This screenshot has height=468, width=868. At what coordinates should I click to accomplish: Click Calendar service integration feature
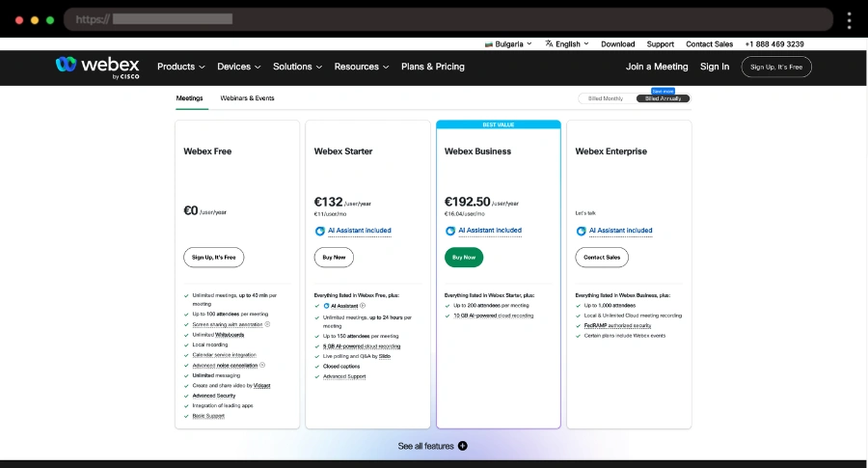coord(224,355)
